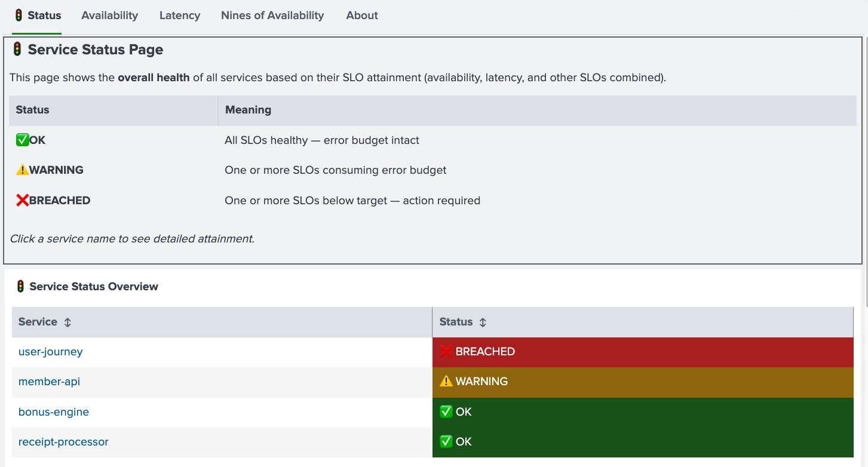Screen dimensions: 868x467
Task: Click the traffic light icon in Status tab
Action: (19, 16)
